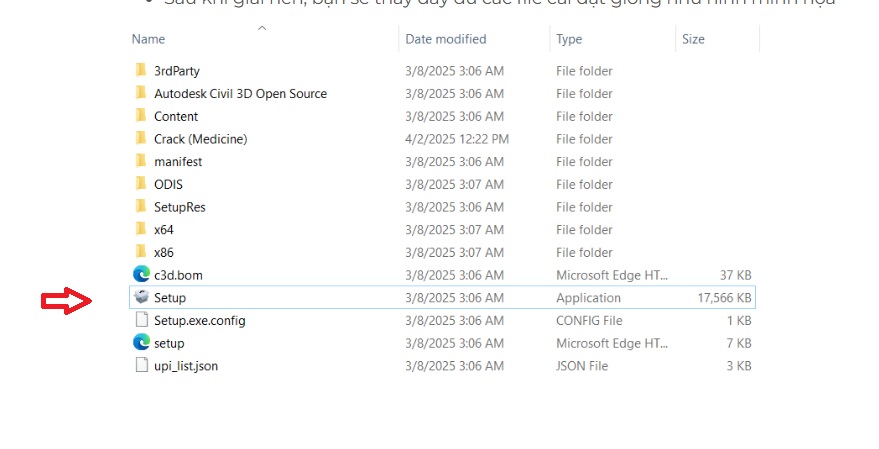The width and height of the screenshot is (879, 449).
Task: Click the Content folder icon
Action: 141,115
